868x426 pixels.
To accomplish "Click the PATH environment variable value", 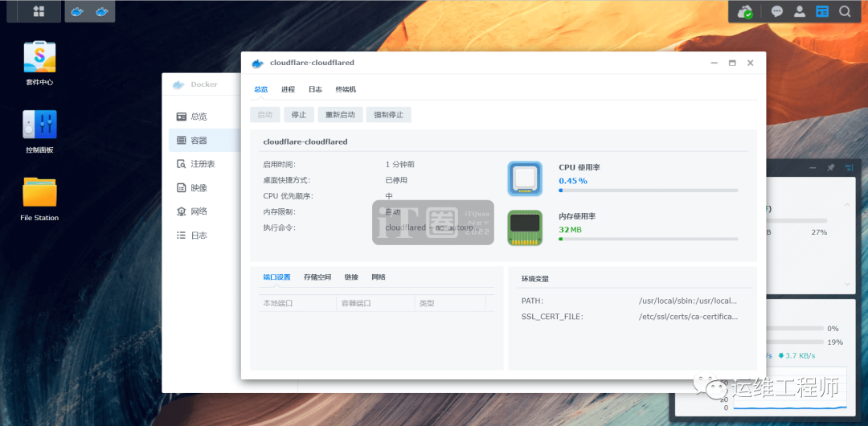I will [x=688, y=301].
